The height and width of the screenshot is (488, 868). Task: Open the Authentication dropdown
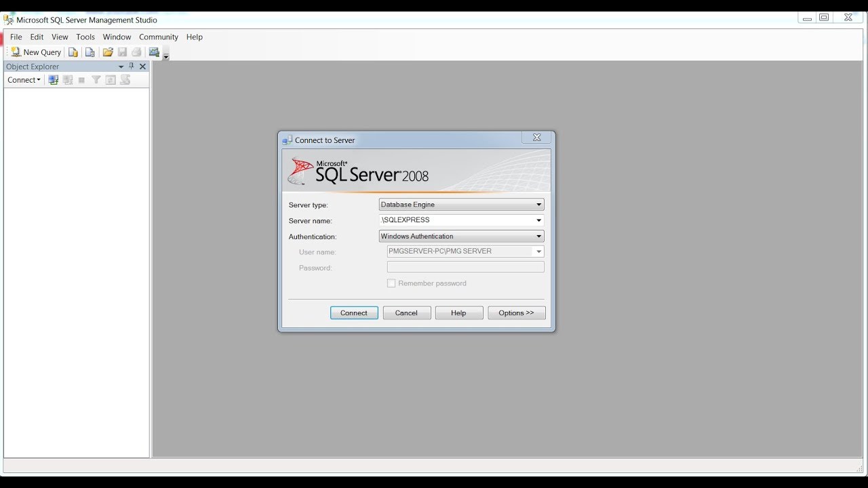[461, 237]
